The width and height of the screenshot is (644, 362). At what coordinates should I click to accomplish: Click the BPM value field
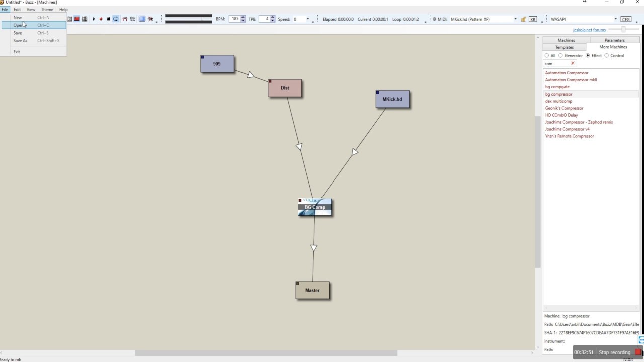(234, 19)
